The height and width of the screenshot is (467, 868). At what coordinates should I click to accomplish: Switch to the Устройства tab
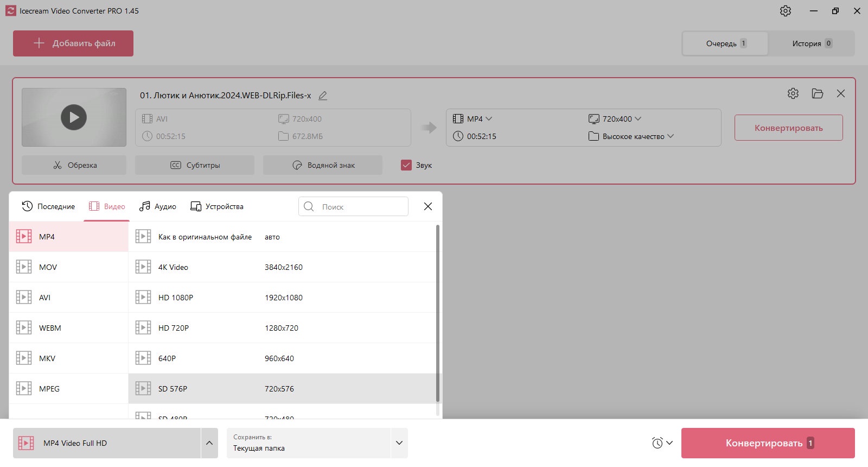click(217, 206)
